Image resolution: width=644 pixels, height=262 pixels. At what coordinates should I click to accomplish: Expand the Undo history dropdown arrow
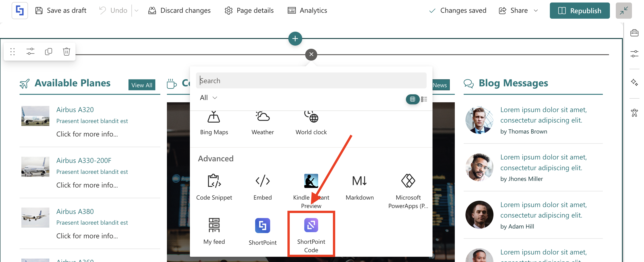[x=136, y=10]
